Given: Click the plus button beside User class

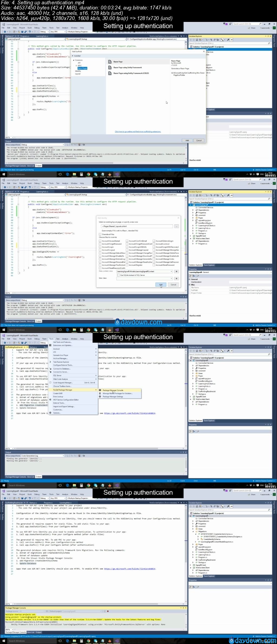Looking at the screenshot, I should (x=176, y=278).
